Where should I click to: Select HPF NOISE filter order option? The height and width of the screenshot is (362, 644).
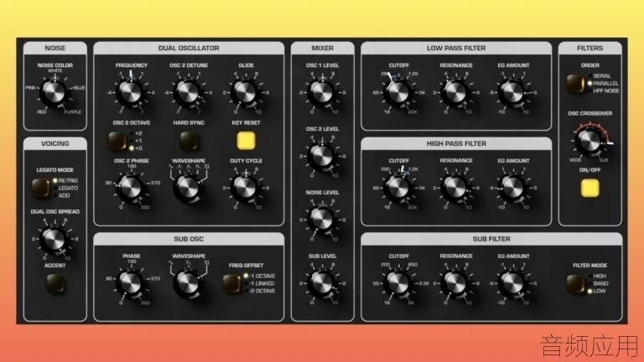(x=604, y=90)
